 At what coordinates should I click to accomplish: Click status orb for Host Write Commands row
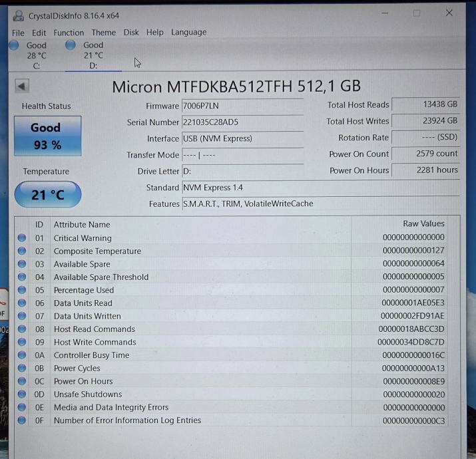pos(21,342)
